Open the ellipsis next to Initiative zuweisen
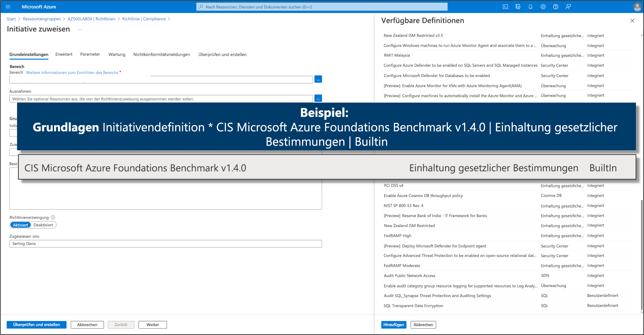The height and width of the screenshot is (335, 644). (80, 29)
